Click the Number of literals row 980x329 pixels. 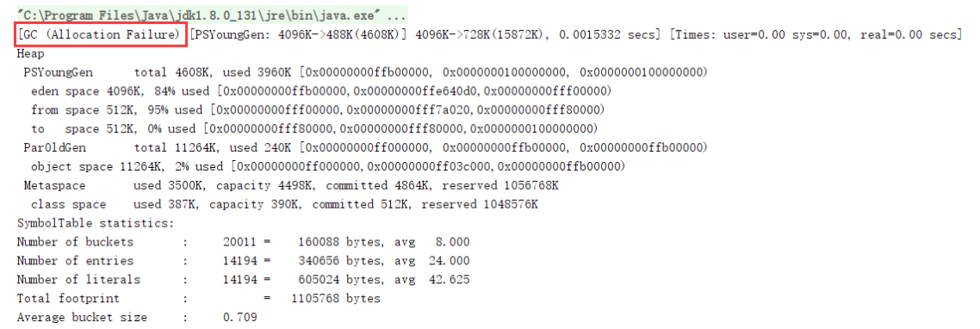(x=243, y=279)
